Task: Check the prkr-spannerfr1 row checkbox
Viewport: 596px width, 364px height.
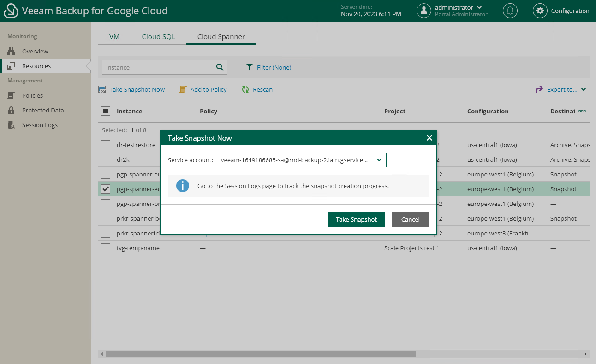Action: pyautogui.click(x=106, y=233)
